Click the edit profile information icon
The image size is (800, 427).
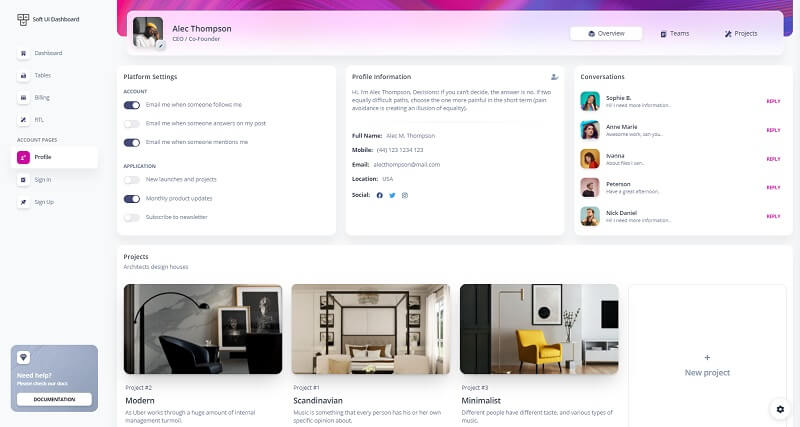(x=555, y=77)
